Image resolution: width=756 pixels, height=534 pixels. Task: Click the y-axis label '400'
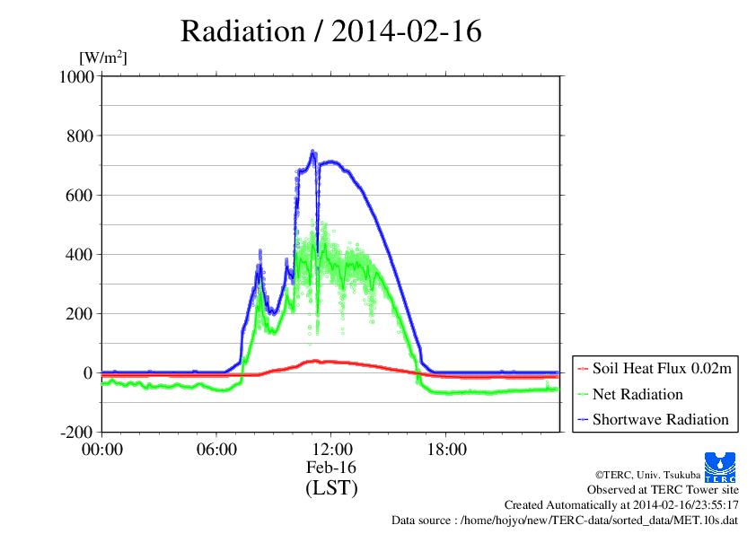80,255
